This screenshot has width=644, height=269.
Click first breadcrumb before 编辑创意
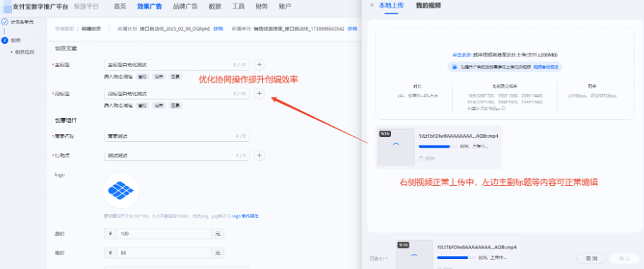pos(64,29)
